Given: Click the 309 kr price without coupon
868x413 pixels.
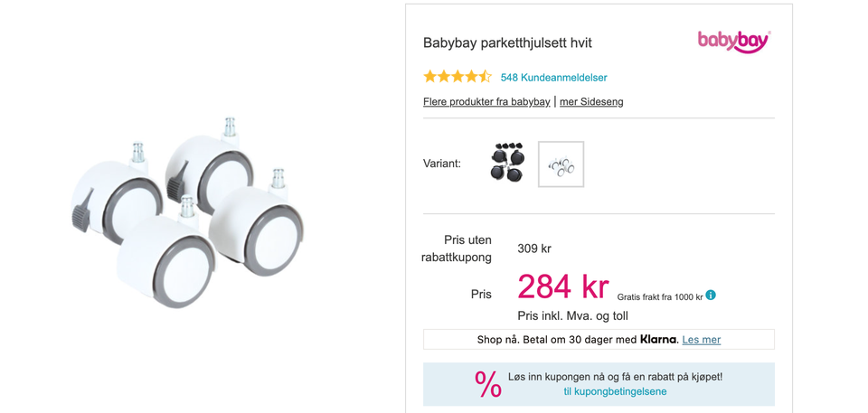Looking at the screenshot, I should pos(534,249).
